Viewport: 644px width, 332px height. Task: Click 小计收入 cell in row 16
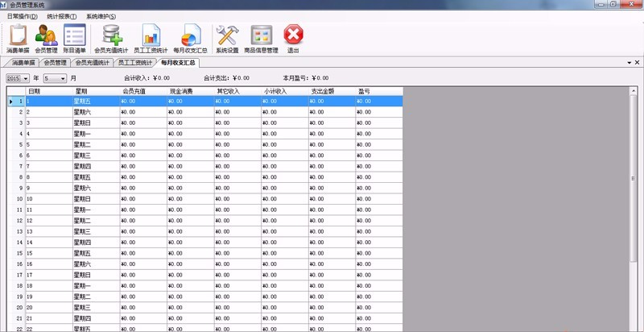click(285, 264)
